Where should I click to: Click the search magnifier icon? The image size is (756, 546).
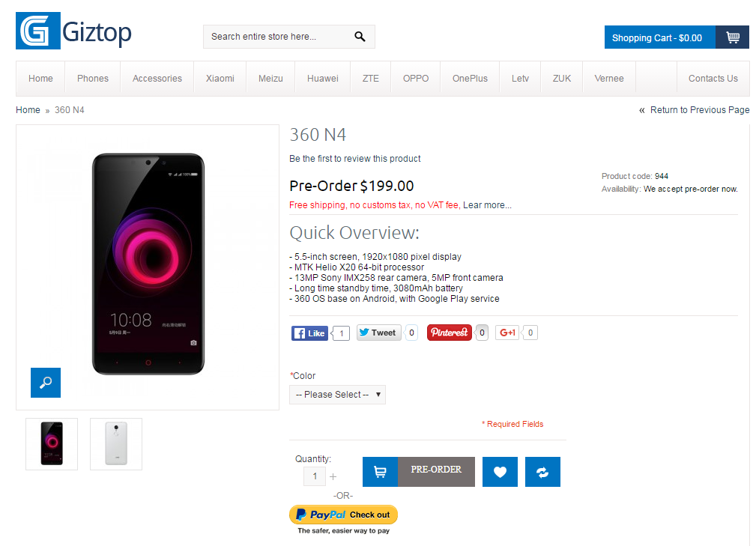pyautogui.click(x=360, y=37)
